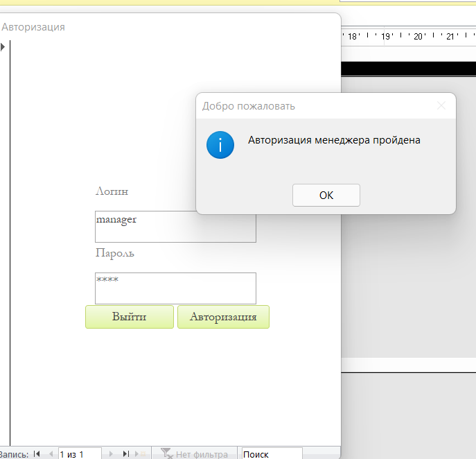Focus the Пароль password field

pyautogui.click(x=175, y=288)
